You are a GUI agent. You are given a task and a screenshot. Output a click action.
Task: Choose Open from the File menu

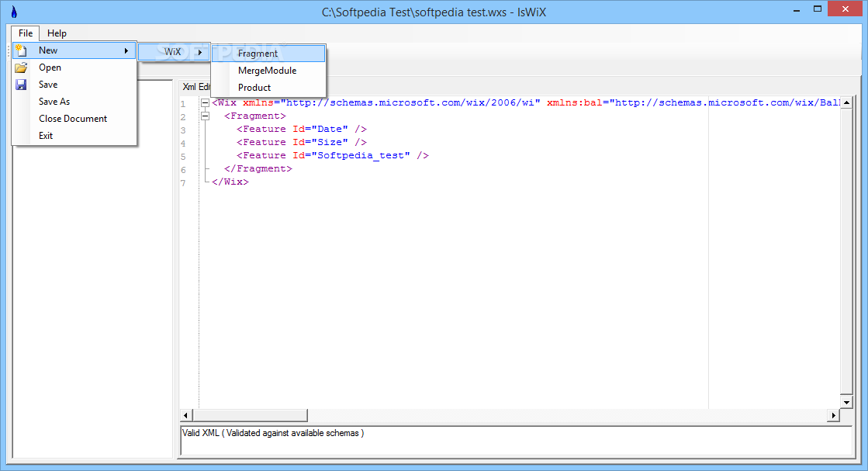[x=74, y=68]
